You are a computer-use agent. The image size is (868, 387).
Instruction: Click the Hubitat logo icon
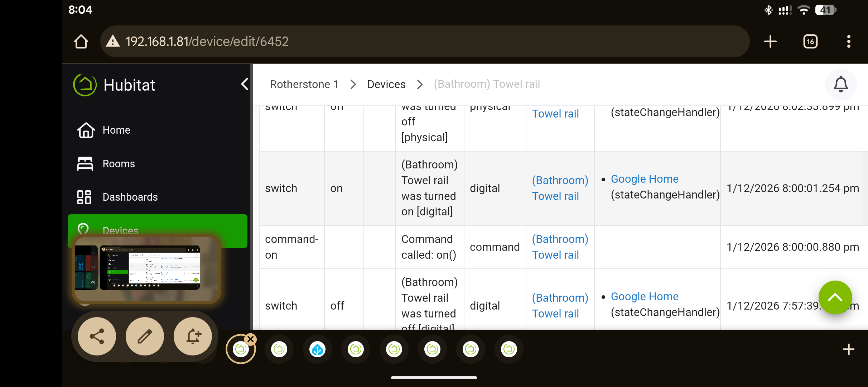[85, 85]
